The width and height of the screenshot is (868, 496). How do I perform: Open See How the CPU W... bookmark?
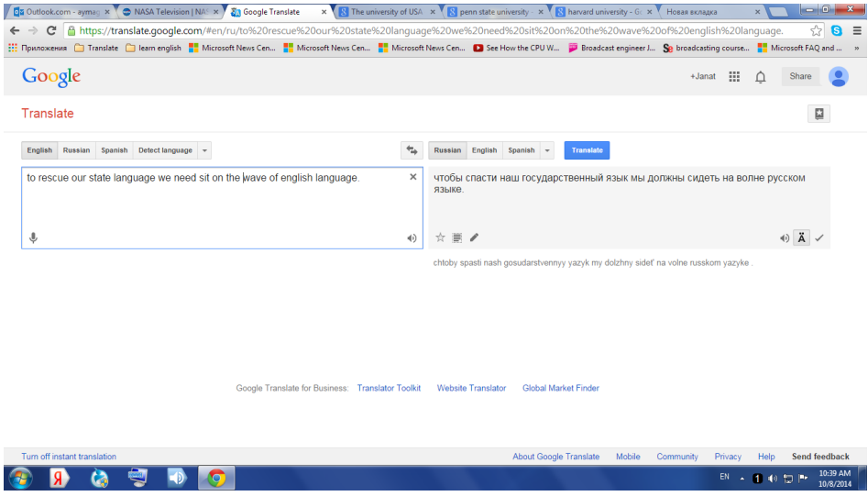516,49
